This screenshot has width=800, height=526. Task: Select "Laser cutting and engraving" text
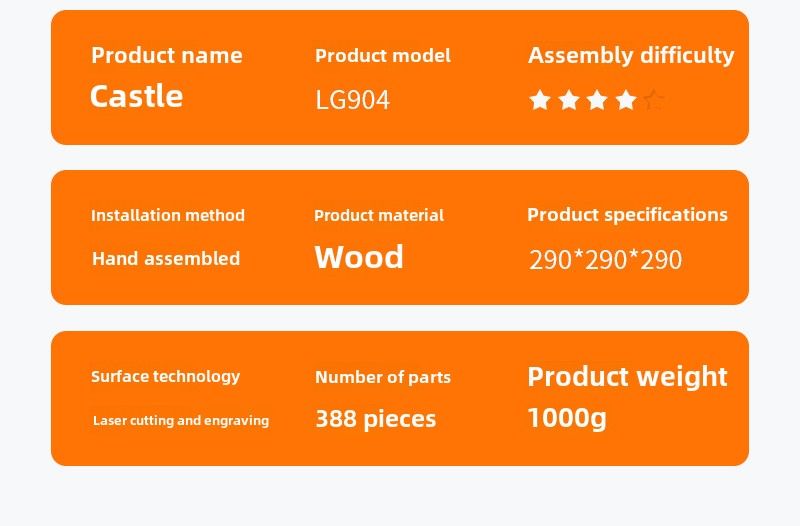click(181, 420)
